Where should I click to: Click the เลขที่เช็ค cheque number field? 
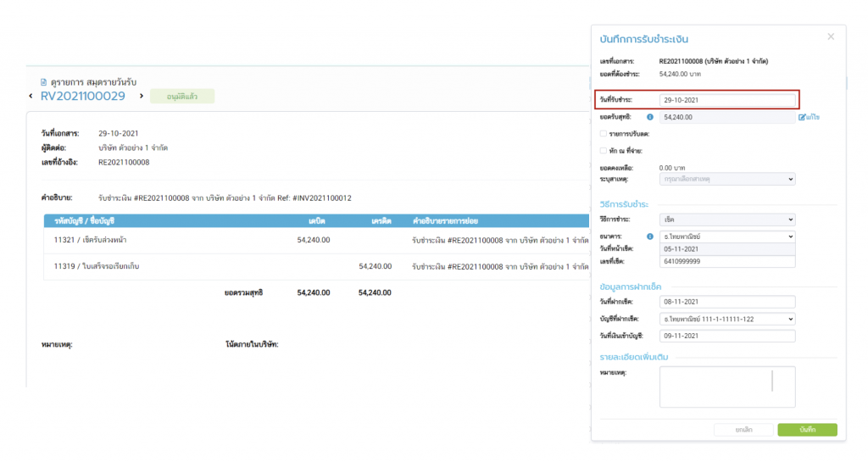click(727, 261)
